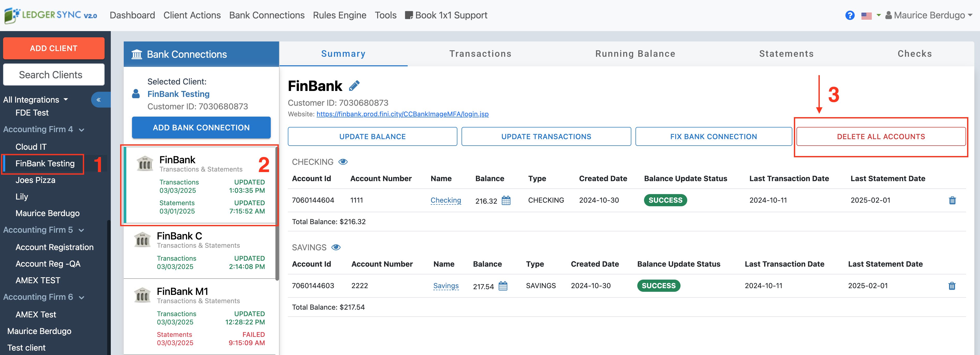Collapse sidebar with double-chevron icon
This screenshot has height=355, width=980.
point(99,100)
